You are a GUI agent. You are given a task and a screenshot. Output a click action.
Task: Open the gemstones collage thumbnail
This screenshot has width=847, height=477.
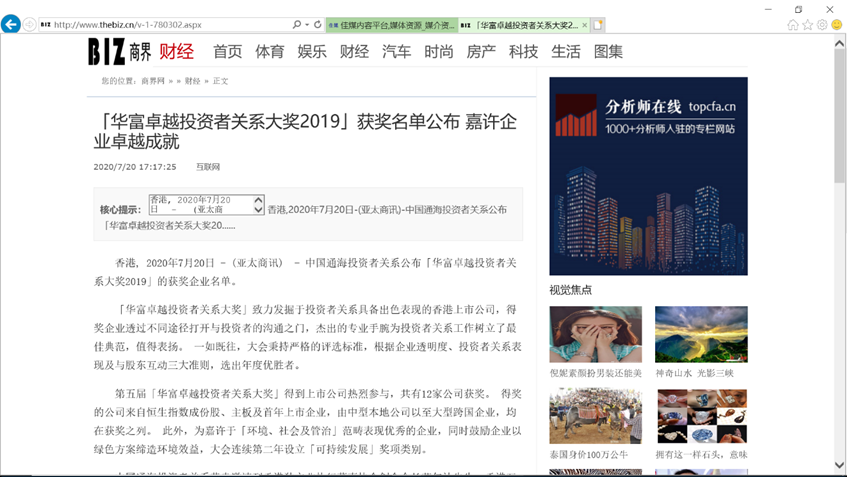(x=701, y=416)
